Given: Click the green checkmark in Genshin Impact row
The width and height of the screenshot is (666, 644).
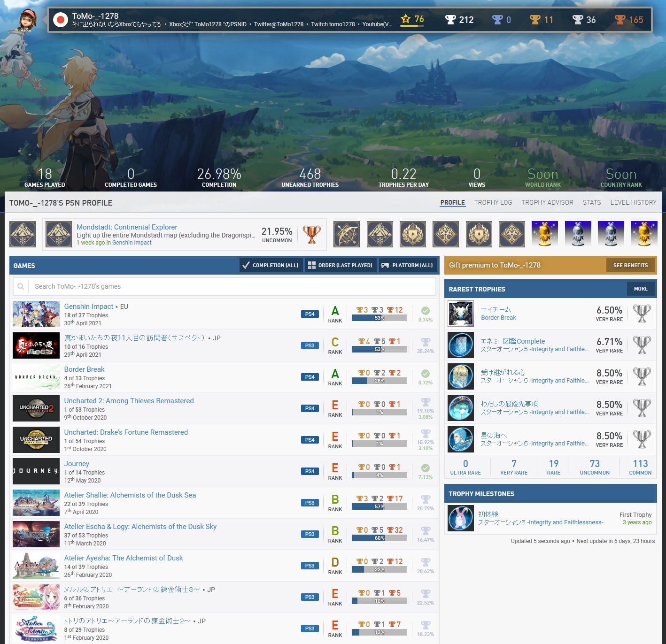Looking at the screenshot, I should coord(425,311).
